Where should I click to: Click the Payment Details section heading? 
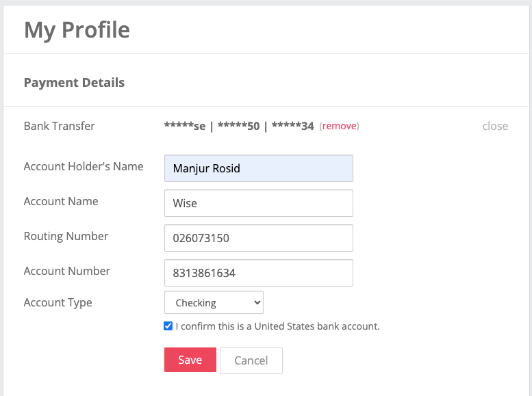tap(74, 83)
